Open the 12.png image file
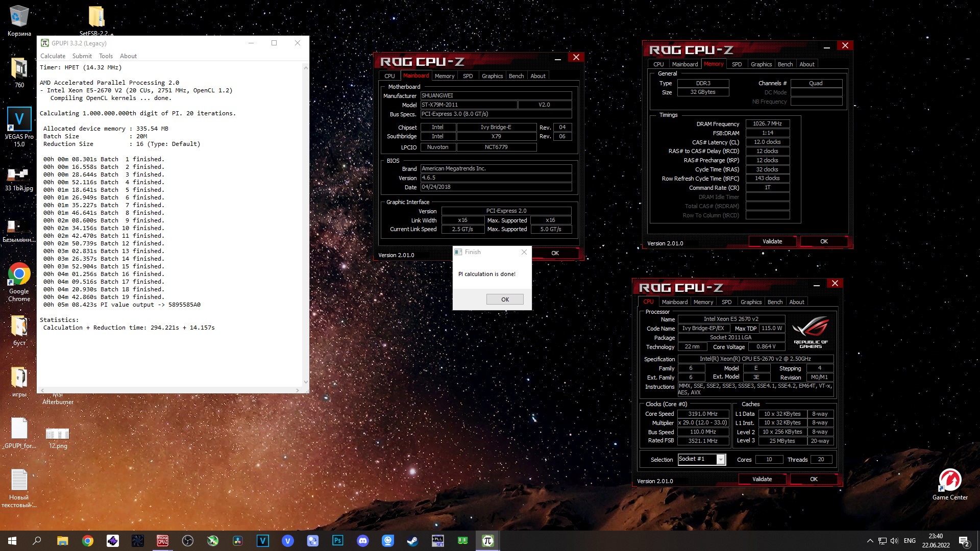980x551 pixels. 58,438
